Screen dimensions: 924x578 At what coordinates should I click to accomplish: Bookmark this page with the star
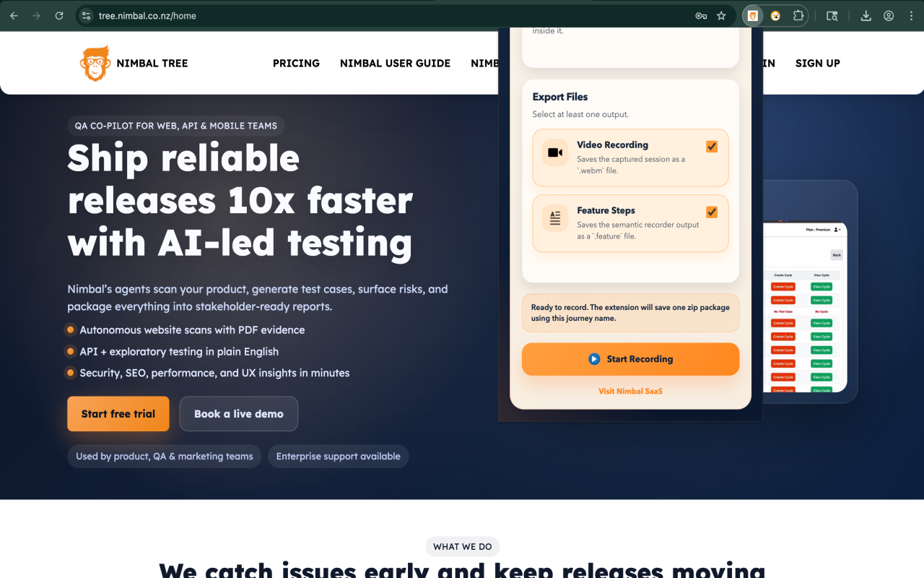pos(721,15)
